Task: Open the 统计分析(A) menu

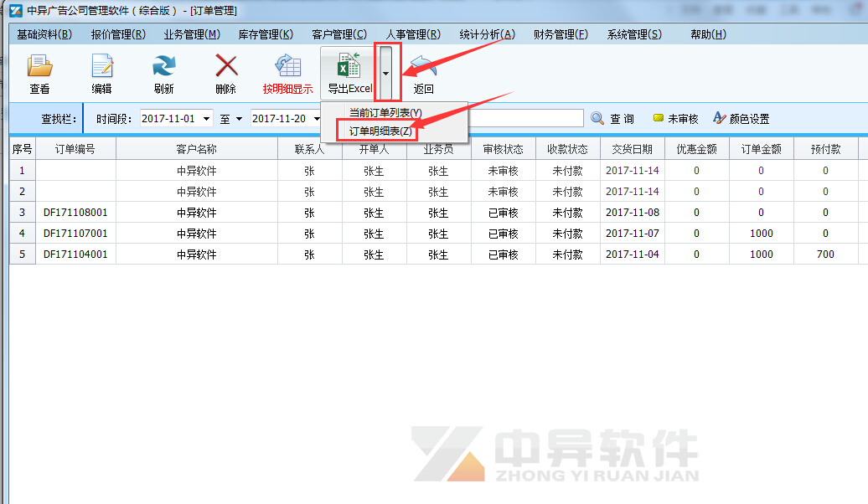Action: (x=487, y=34)
